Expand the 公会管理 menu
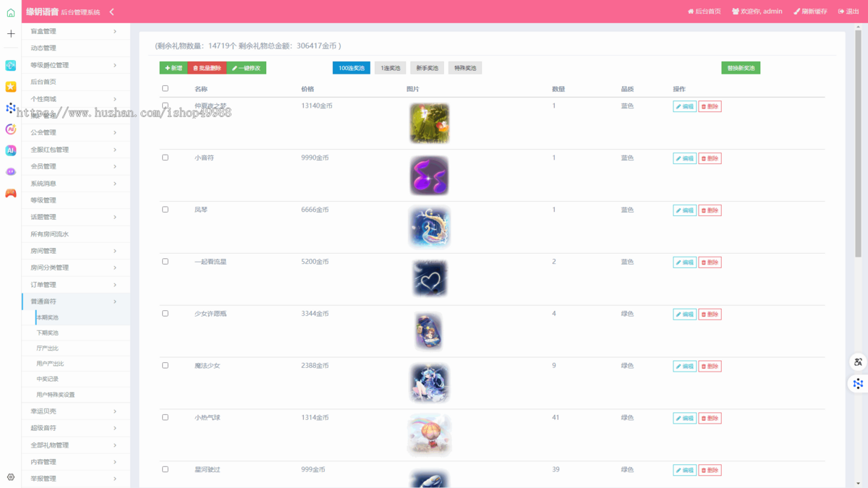Viewport: 868px width, 488px height. (76, 132)
